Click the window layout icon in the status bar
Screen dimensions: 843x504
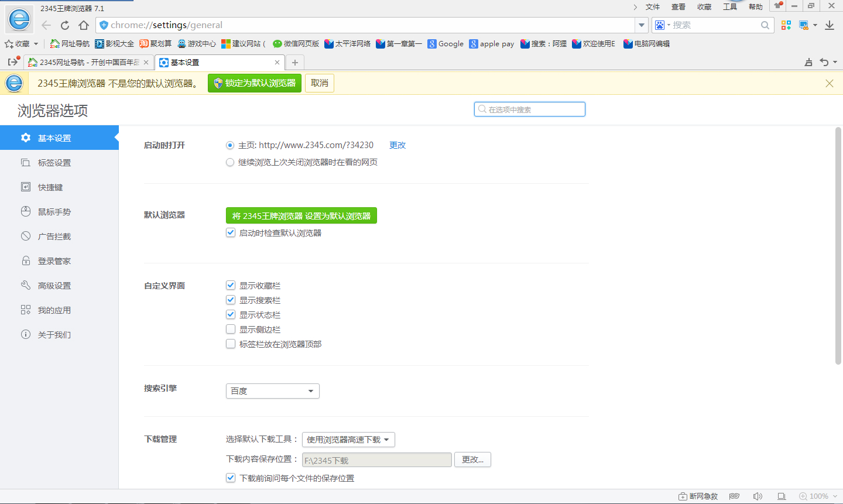point(782,496)
